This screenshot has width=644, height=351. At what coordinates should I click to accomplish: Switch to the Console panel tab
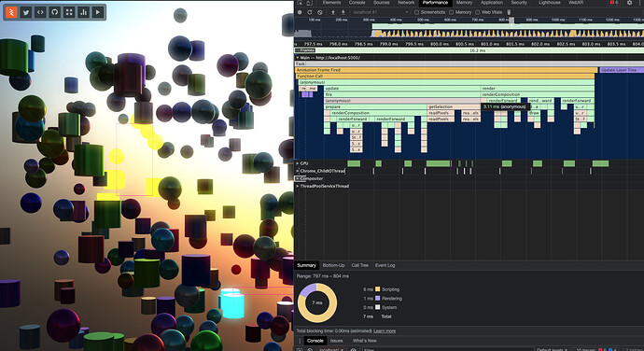[x=357, y=3]
